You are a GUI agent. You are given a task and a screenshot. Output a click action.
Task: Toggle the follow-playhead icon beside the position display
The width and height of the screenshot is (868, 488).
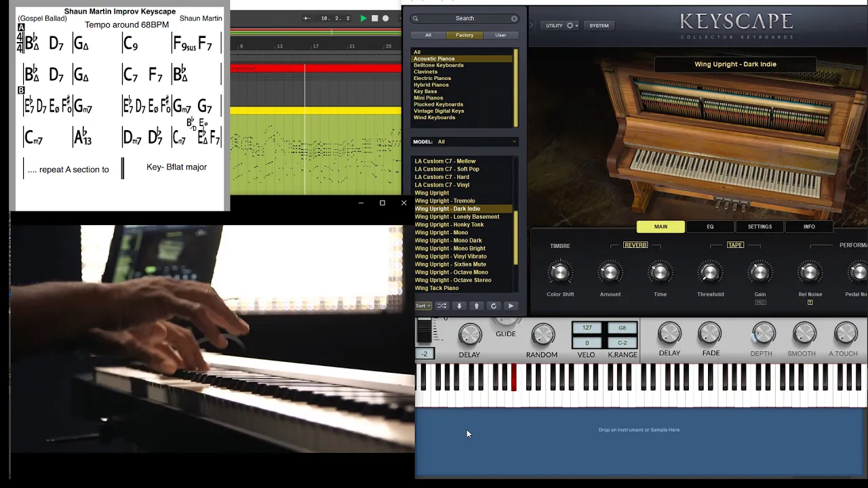pyautogui.click(x=307, y=18)
